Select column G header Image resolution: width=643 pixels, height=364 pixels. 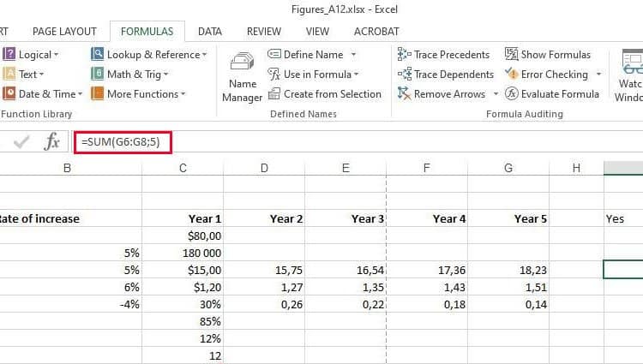(x=508, y=168)
